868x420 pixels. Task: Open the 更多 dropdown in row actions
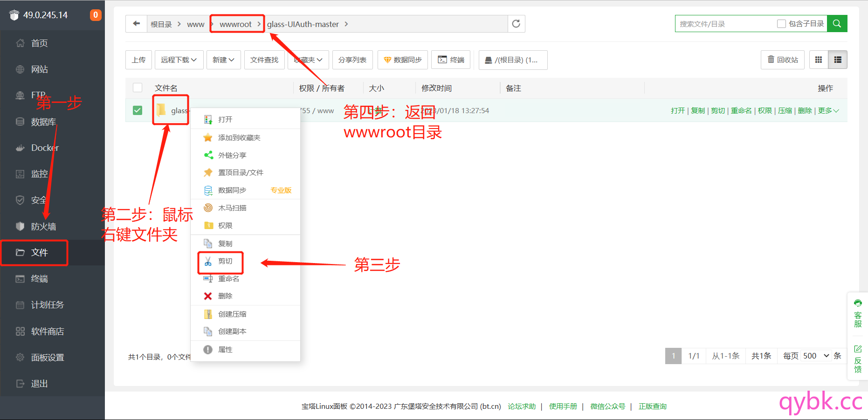pyautogui.click(x=828, y=110)
